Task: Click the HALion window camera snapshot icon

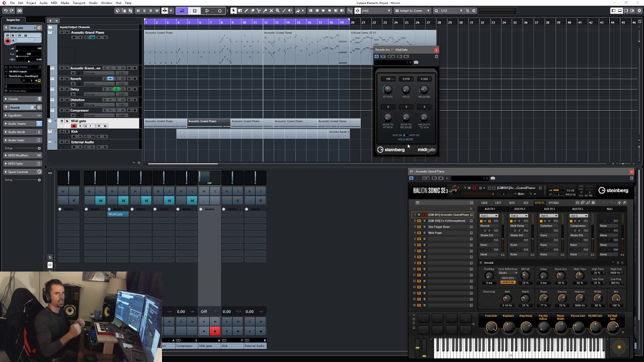Action: 493,178
